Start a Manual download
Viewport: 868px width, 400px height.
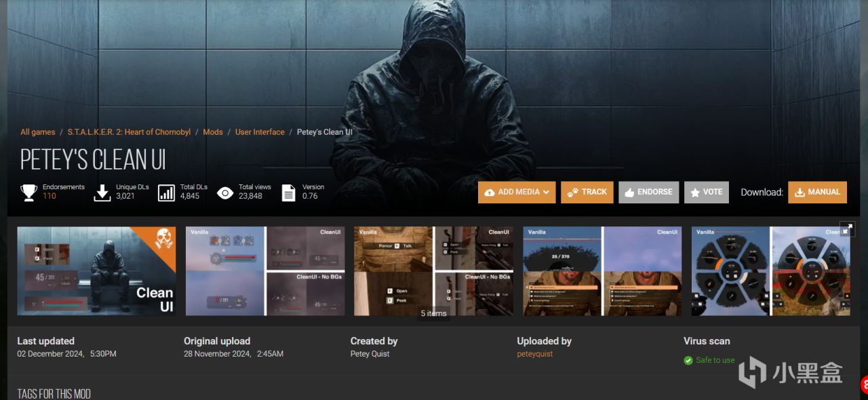817,192
